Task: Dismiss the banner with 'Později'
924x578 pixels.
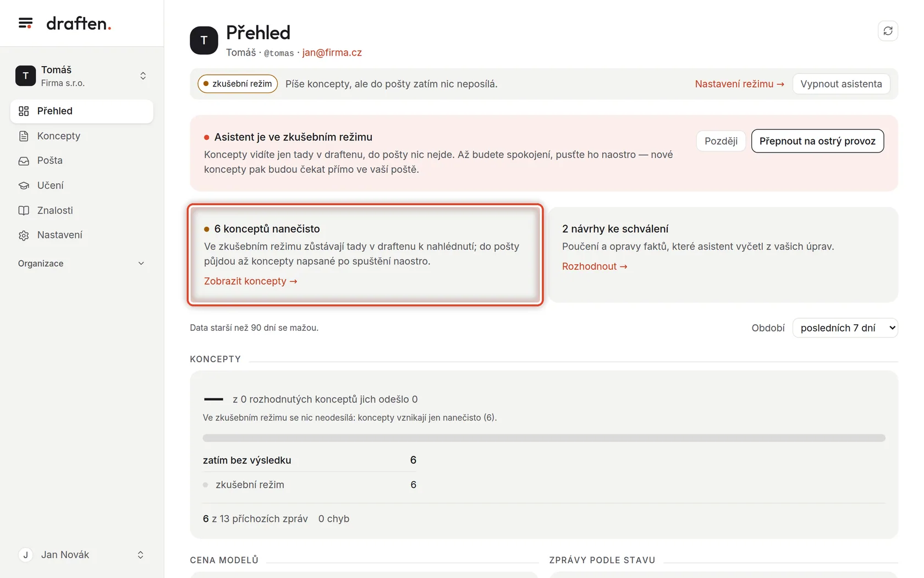Action: point(721,141)
